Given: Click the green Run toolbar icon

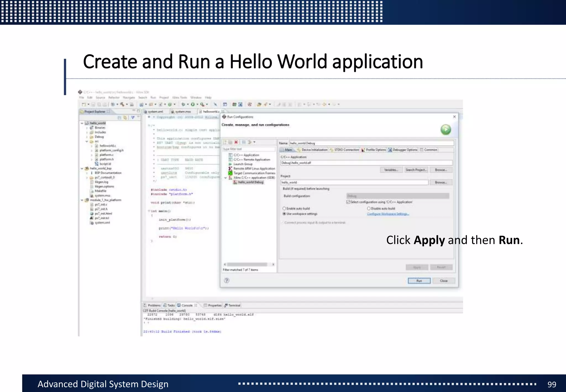Looking at the screenshot, I should pyautogui.click(x=193, y=104).
